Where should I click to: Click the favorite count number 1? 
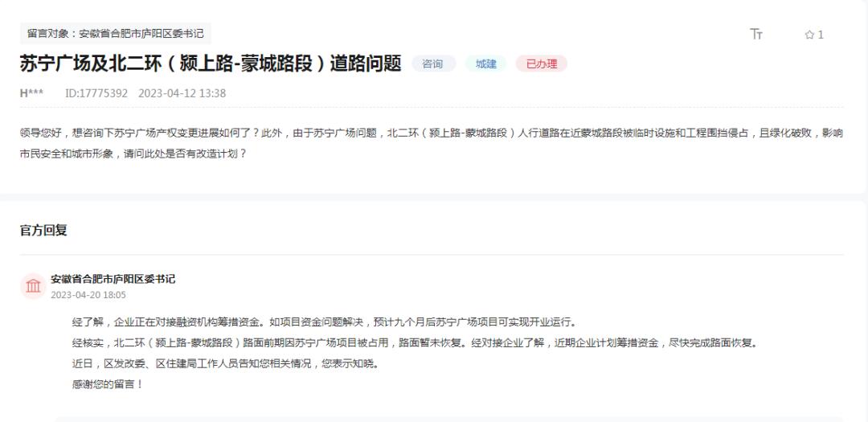coord(821,35)
